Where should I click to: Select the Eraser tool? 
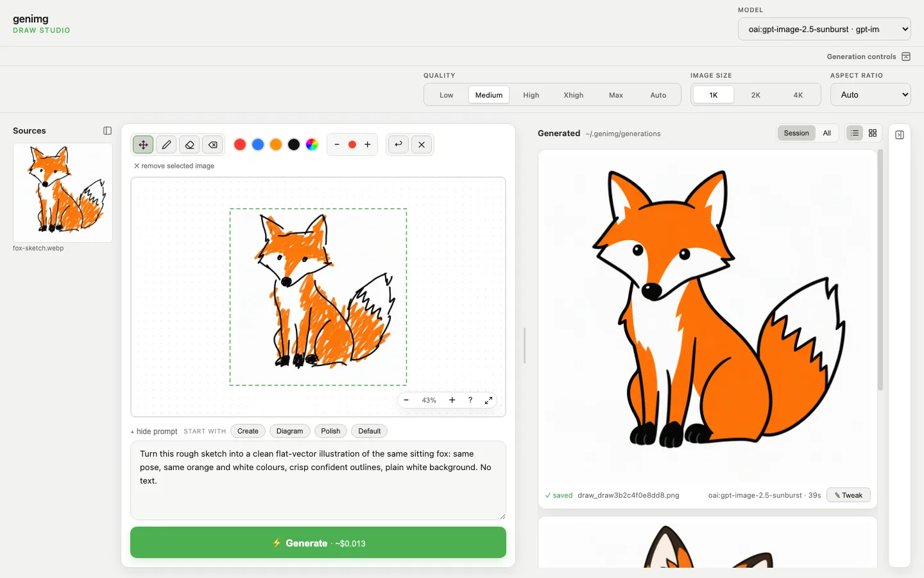(189, 144)
